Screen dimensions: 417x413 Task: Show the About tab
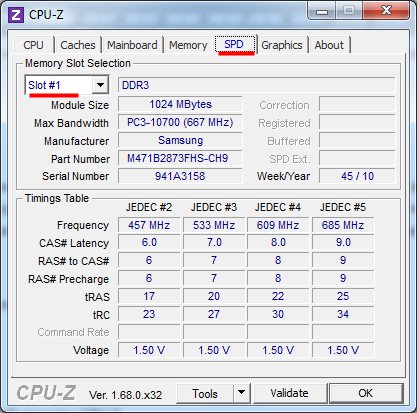329,45
